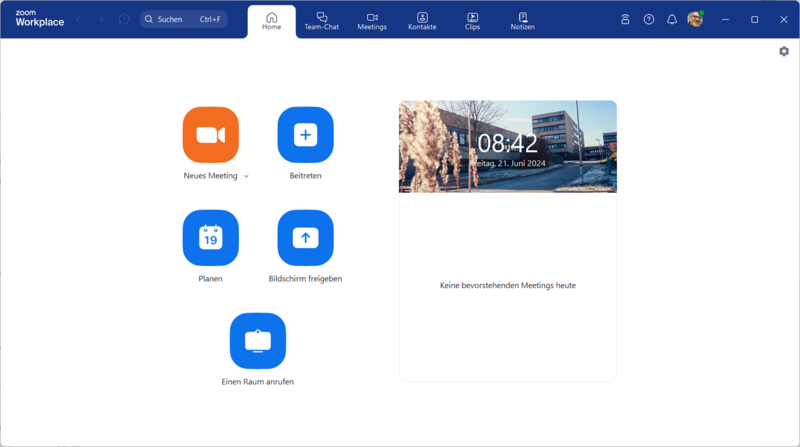Screen dimensions: 800x447
Task: Switch to the Team-Chat tab
Action: pos(322,21)
